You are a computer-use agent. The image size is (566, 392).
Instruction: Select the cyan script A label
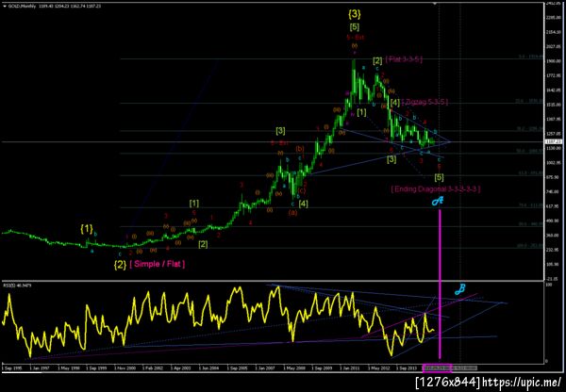pyautogui.click(x=438, y=202)
